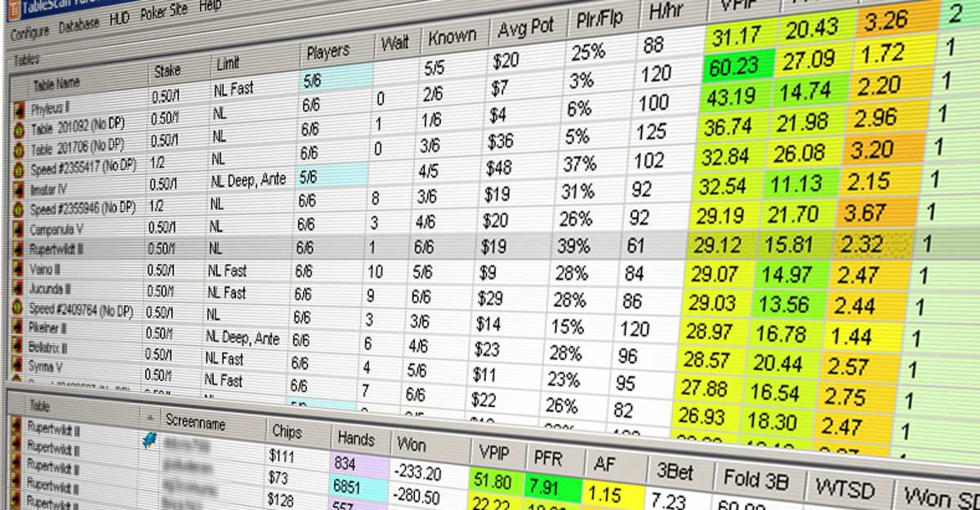Click the site icon beside Speed #2409764
The height and width of the screenshot is (510, 980).
point(18,308)
